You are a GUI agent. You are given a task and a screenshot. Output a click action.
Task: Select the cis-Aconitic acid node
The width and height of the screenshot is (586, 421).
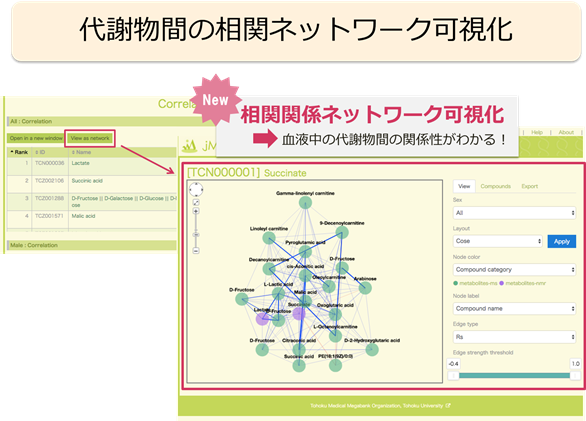305,276
